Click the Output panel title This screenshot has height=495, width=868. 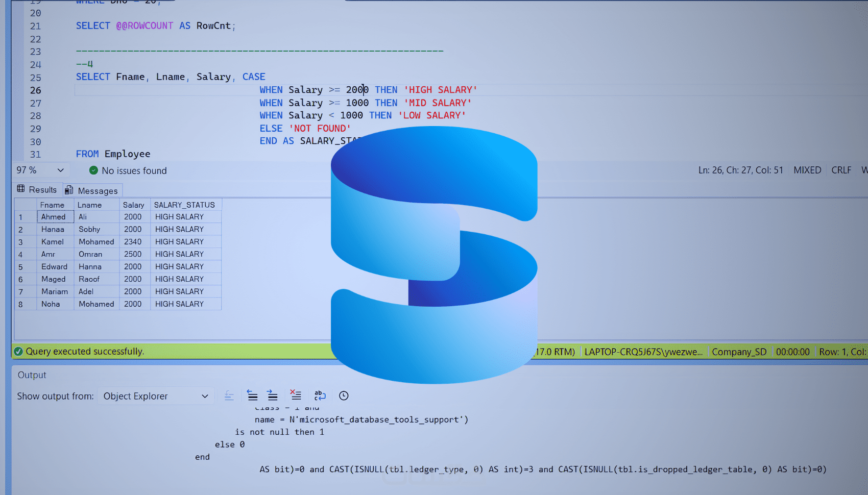pos(32,375)
